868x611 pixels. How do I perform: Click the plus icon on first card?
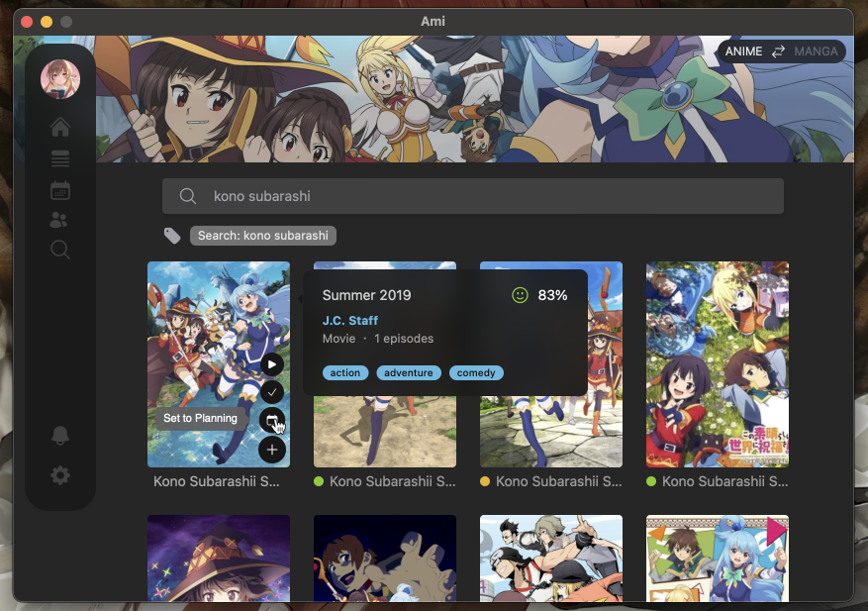[272, 450]
